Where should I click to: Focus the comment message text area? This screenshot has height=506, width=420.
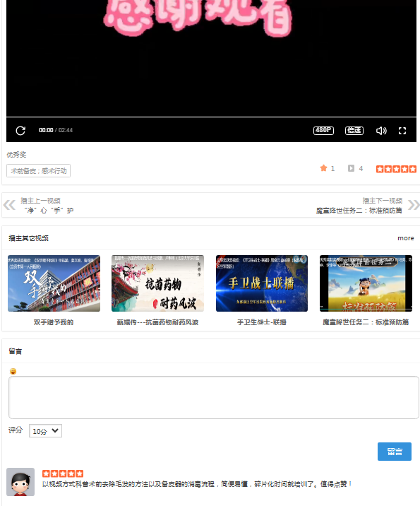[214, 397]
